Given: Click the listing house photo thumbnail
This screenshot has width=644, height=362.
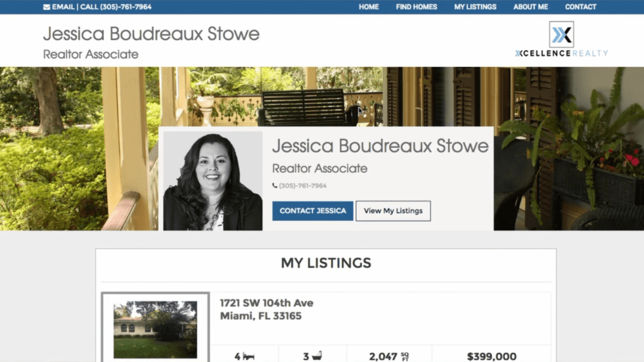Looking at the screenshot, I should (x=155, y=330).
